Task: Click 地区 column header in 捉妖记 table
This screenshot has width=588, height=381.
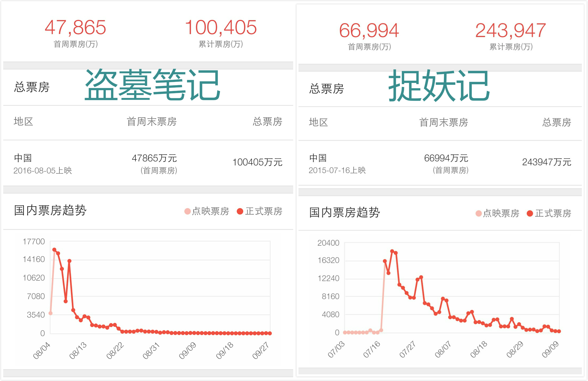Action: (x=318, y=122)
